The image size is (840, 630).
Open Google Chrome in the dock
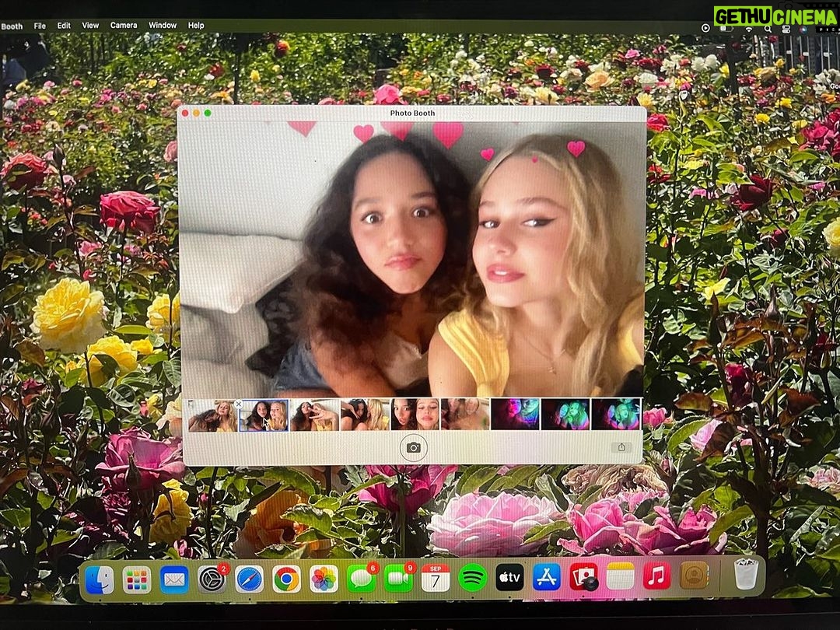tap(286, 579)
